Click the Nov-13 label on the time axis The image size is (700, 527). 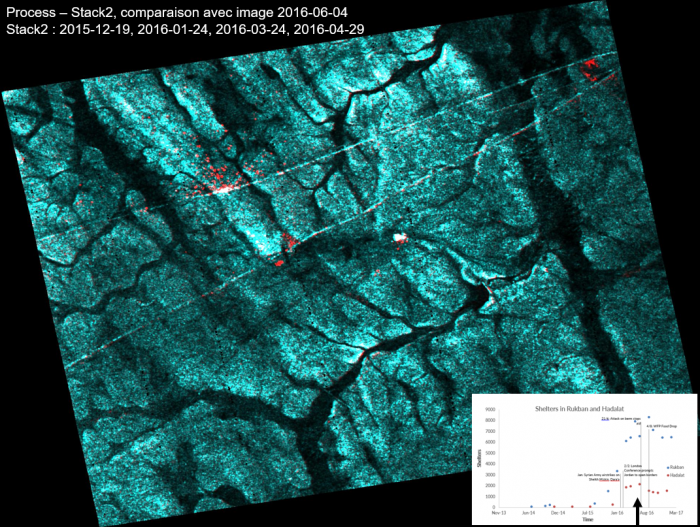point(497,511)
